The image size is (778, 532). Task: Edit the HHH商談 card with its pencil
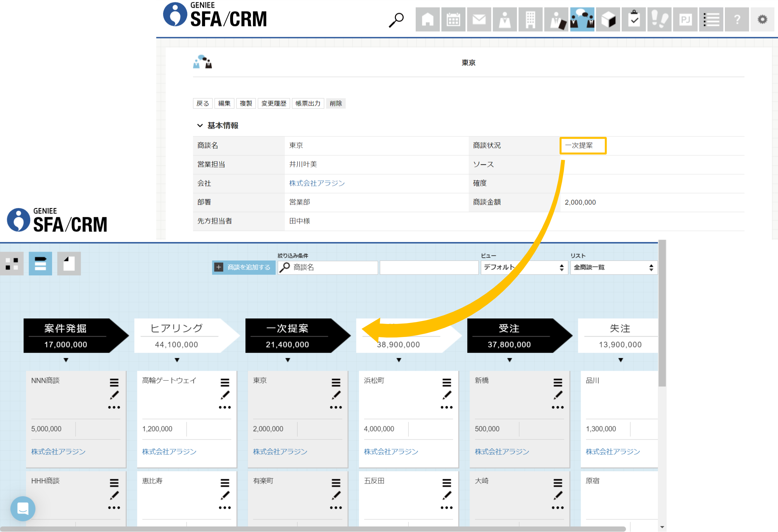click(x=114, y=496)
